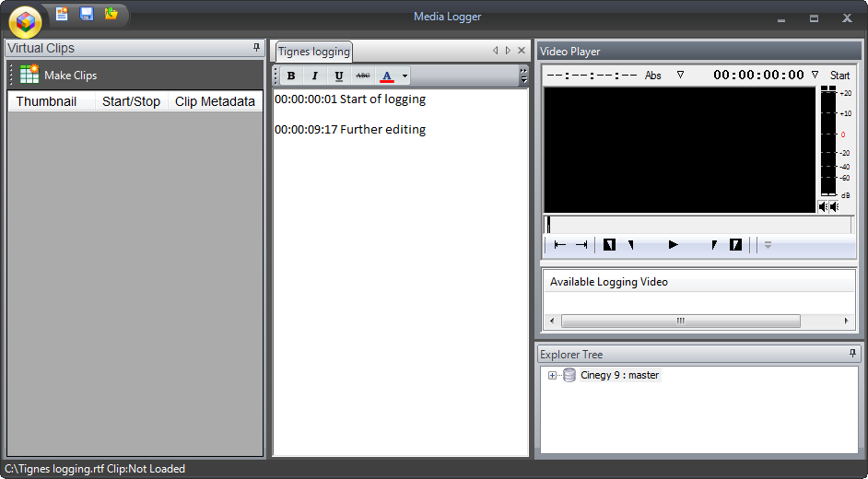
Task: Jump to start of clip in player
Action: click(559, 245)
